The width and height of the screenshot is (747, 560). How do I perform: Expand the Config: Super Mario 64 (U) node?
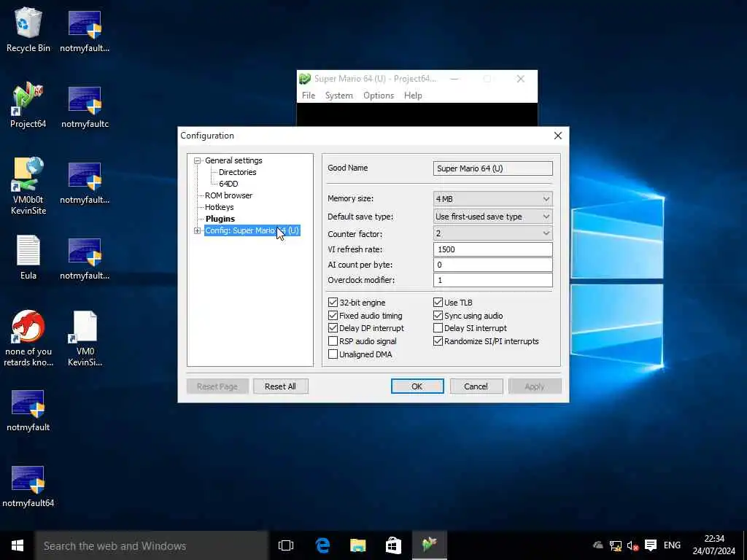click(x=197, y=231)
